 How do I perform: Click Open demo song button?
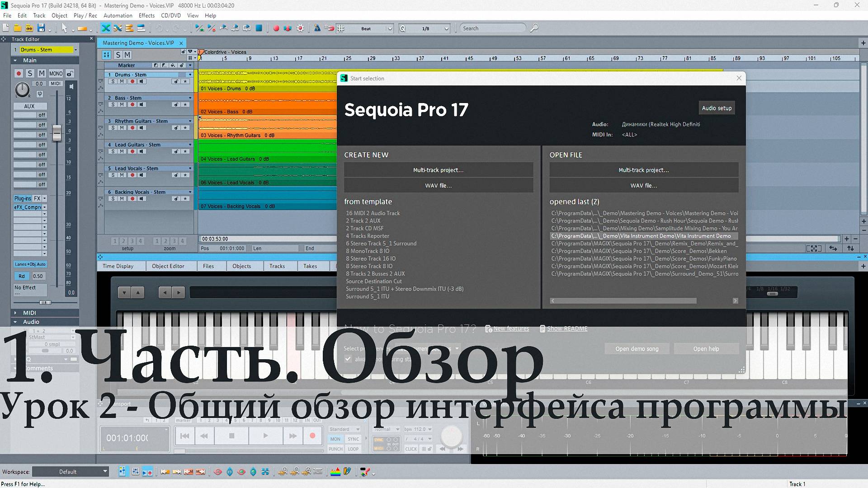tap(637, 349)
